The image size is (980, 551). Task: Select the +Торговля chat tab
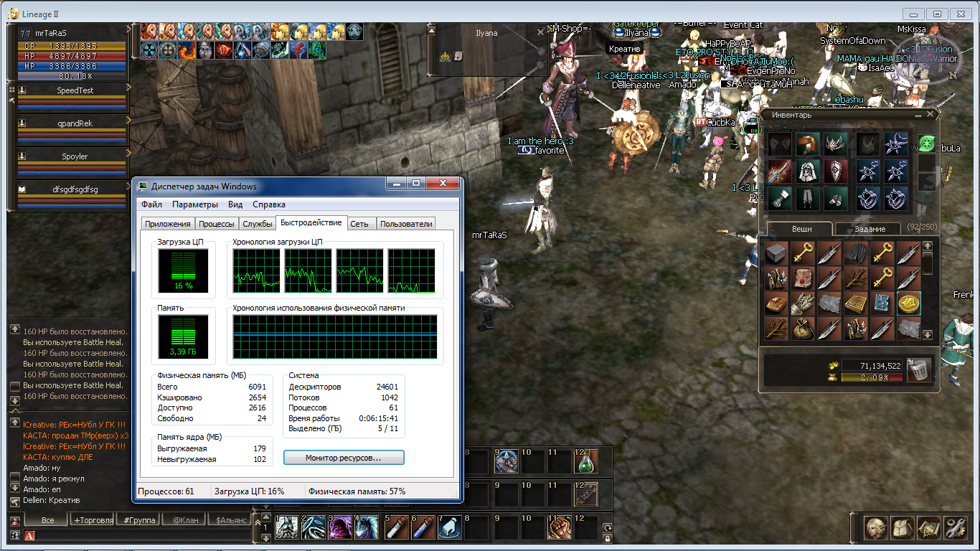tap(93, 520)
